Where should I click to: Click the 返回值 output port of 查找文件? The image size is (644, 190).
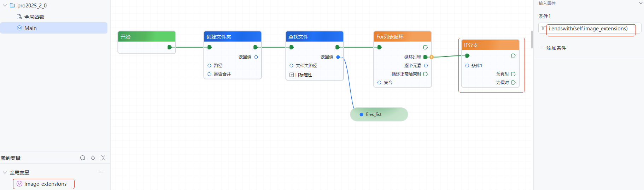click(338, 57)
